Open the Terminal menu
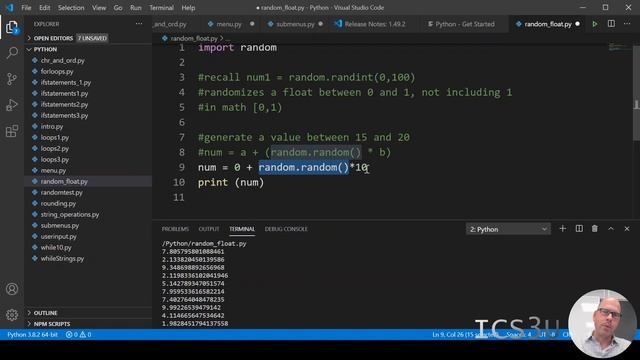Image resolution: width=640 pixels, height=360 pixels. 161,8
